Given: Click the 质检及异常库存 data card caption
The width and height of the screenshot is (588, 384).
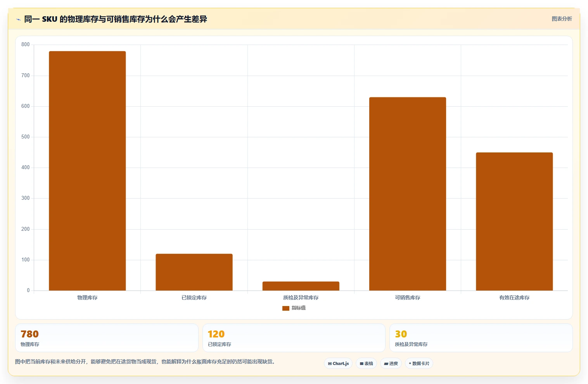Looking at the screenshot, I should tap(411, 344).
